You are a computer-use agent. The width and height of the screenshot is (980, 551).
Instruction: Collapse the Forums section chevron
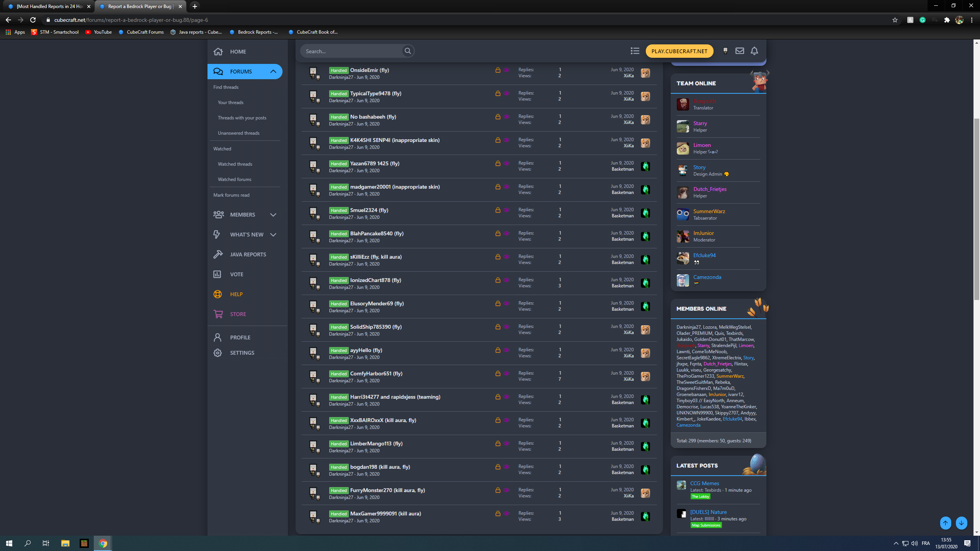point(273,72)
